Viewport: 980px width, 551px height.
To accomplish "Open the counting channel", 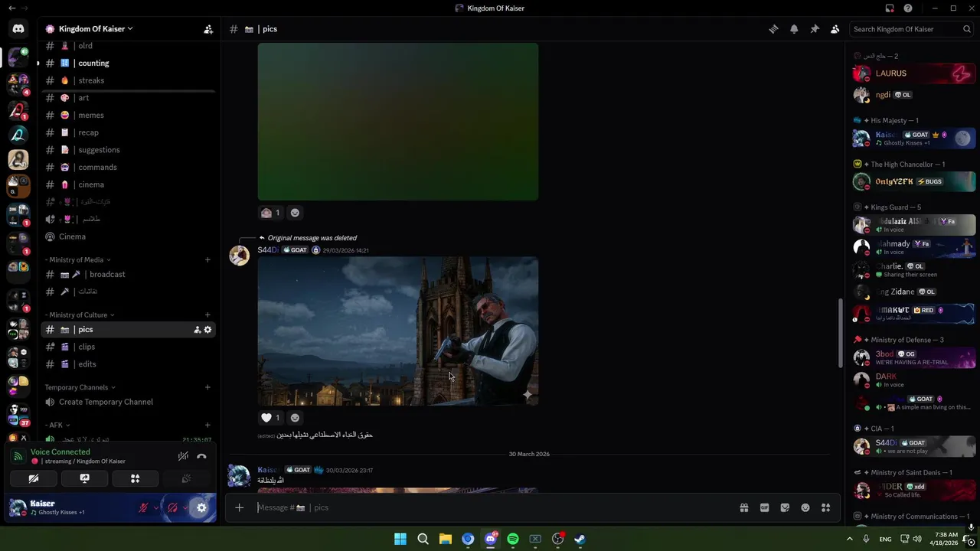I will point(128,64).
